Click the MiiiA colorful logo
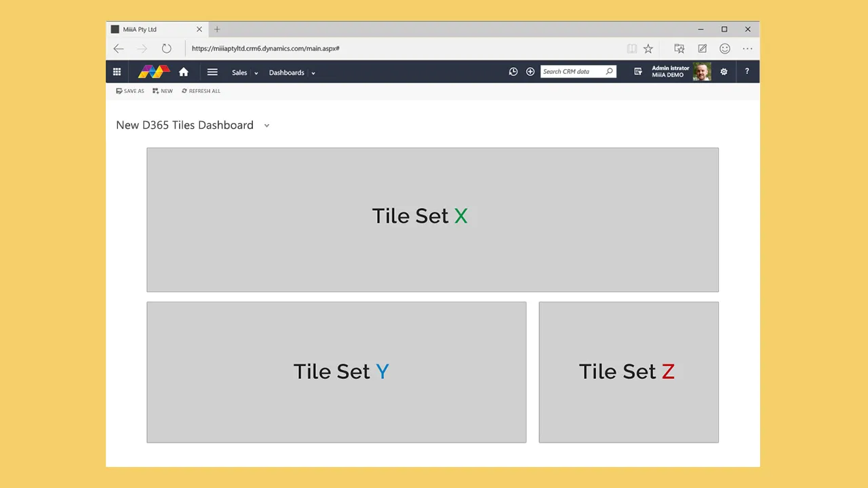This screenshot has height=488, width=868. pos(154,72)
